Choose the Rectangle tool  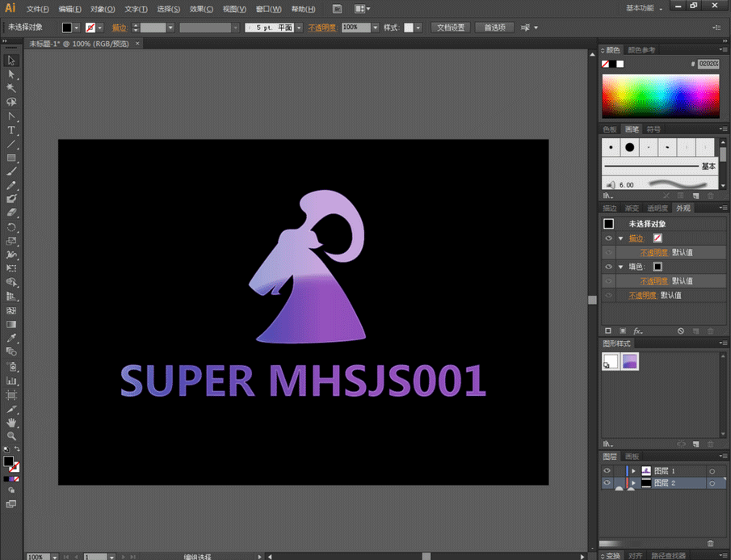tap(11, 158)
